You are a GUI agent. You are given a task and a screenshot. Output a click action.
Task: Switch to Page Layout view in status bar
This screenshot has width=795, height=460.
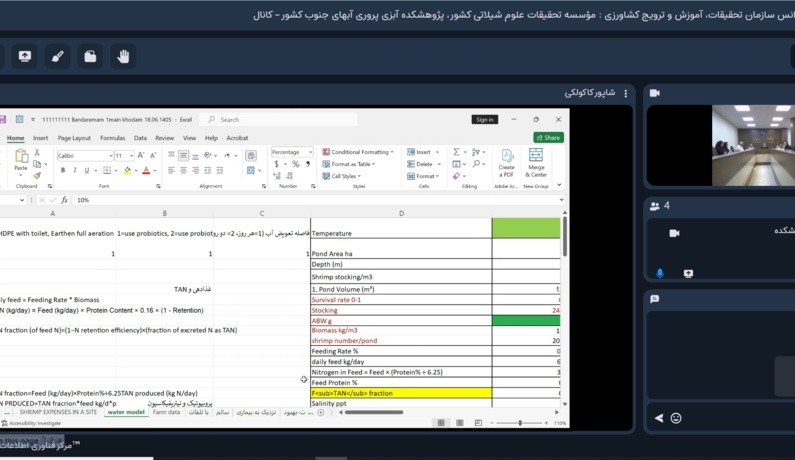pyautogui.click(x=459, y=423)
